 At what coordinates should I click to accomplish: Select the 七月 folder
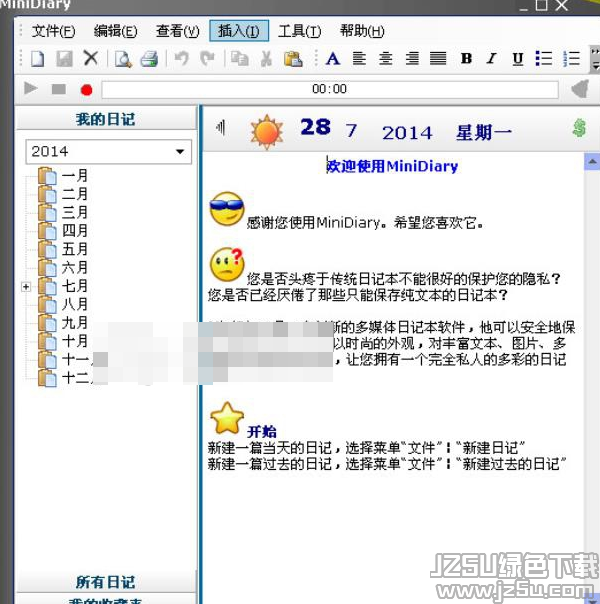click(64, 286)
